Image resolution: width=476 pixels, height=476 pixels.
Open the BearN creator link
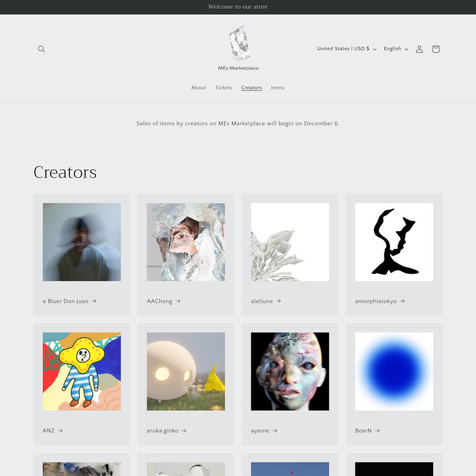tap(367, 430)
